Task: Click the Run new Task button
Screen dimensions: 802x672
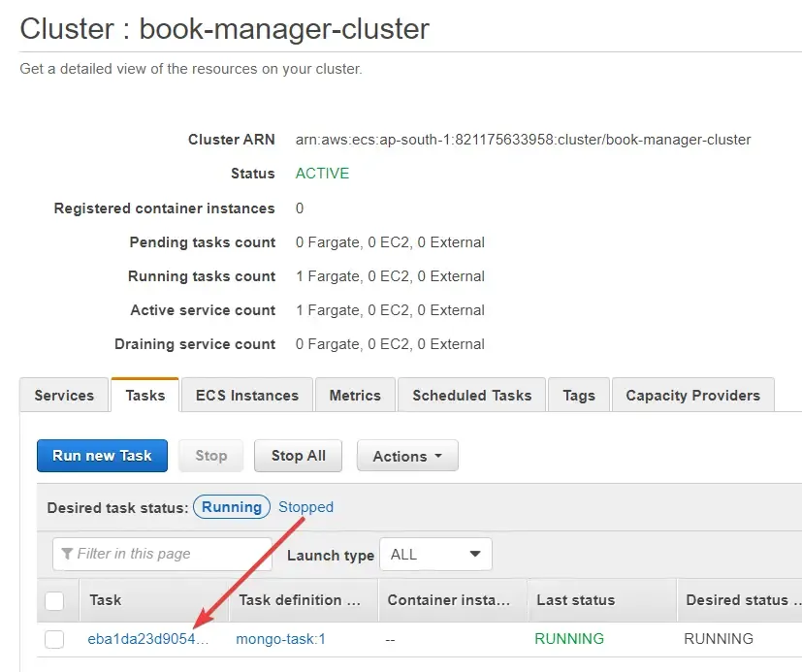Action: (x=102, y=456)
